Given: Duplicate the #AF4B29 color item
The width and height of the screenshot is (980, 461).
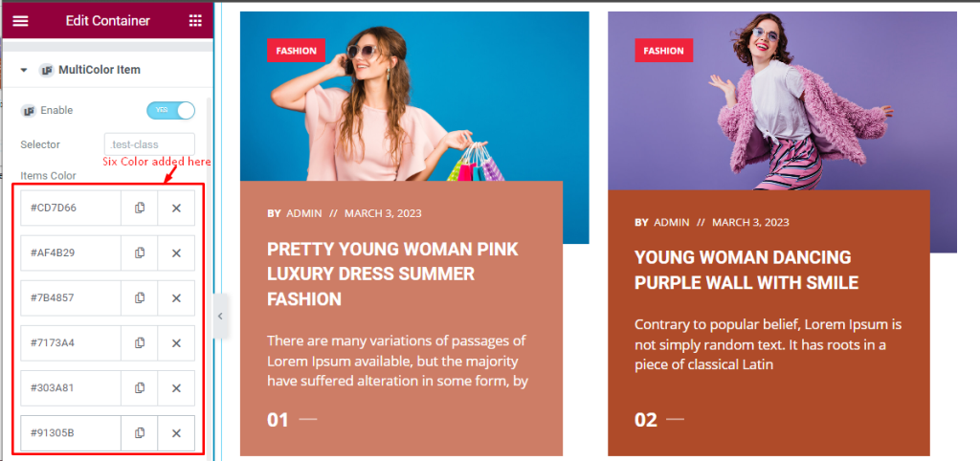Looking at the screenshot, I should [x=140, y=253].
